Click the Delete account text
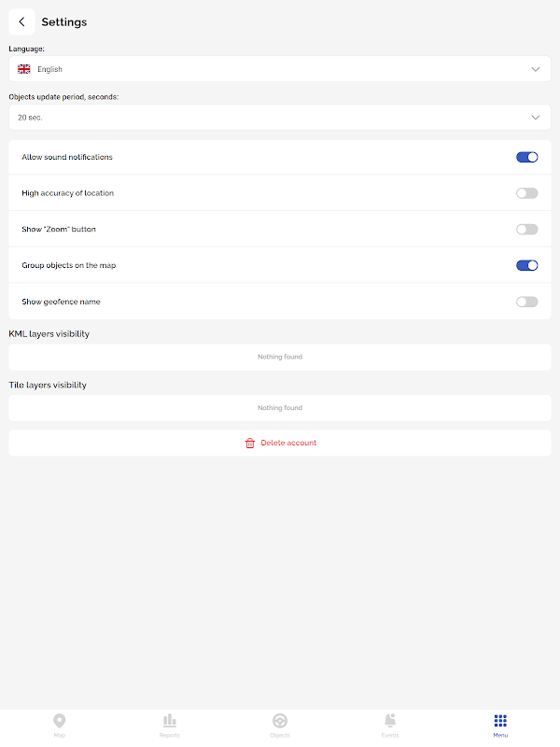Image resolution: width=560 pixels, height=747 pixels. coord(288,443)
